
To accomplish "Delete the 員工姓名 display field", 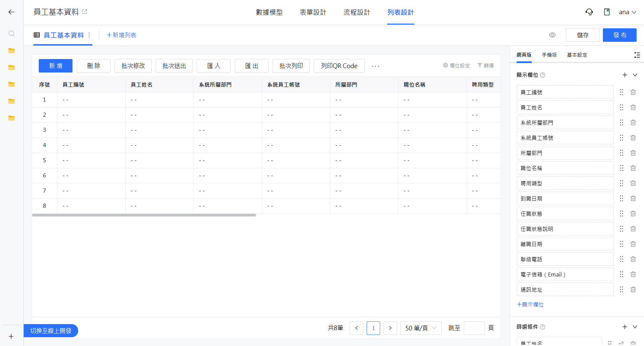I will tap(633, 107).
